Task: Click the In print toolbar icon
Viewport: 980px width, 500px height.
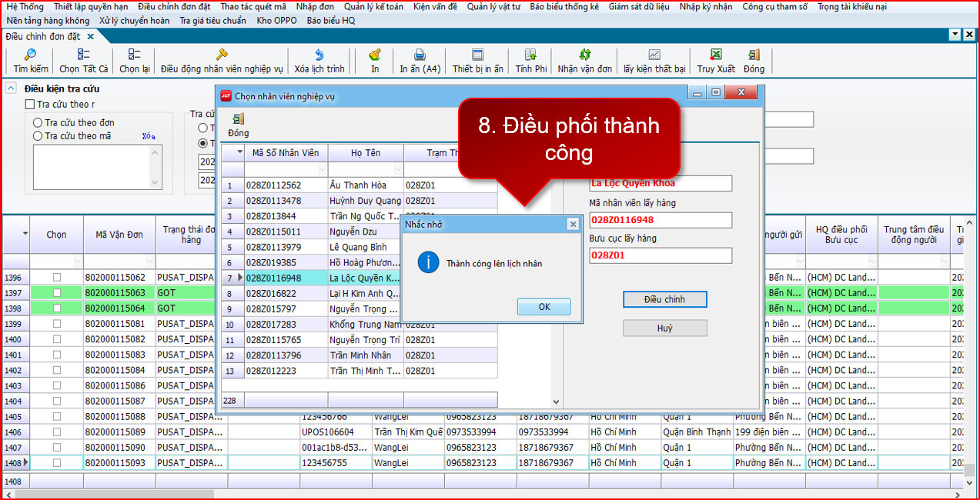Action: [375, 55]
